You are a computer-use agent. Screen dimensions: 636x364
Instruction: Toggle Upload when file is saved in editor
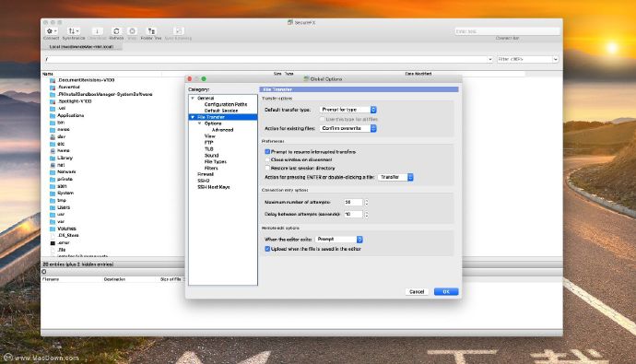pos(267,249)
